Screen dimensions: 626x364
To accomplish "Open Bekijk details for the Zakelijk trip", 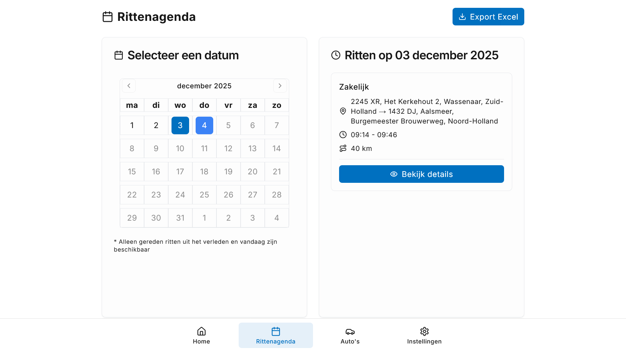I will pyautogui.click(x=421, y=174).
